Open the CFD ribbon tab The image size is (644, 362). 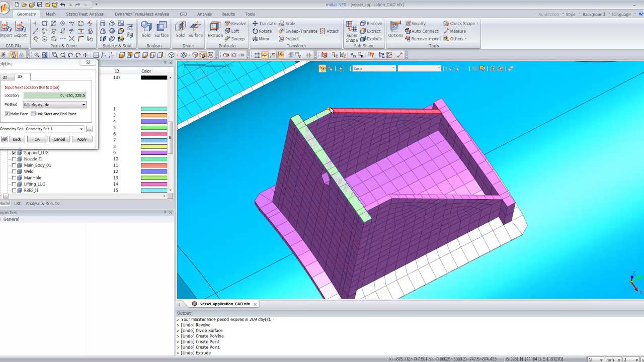click(183, 14)
